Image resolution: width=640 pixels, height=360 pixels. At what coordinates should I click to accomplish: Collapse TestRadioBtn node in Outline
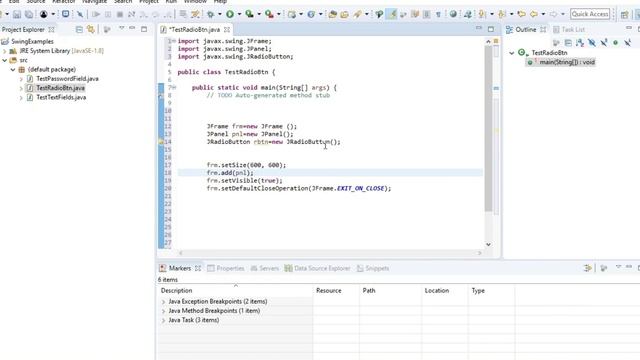(x=511, y=53)
